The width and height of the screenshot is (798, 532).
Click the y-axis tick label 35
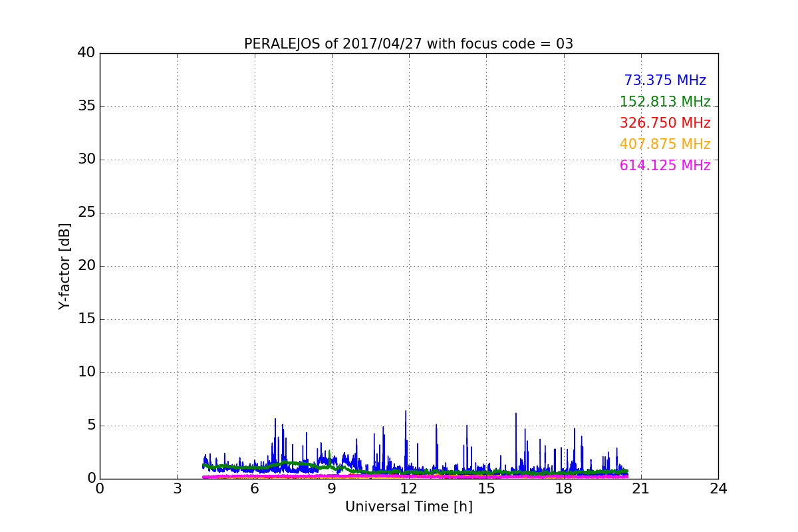(86, 106)
